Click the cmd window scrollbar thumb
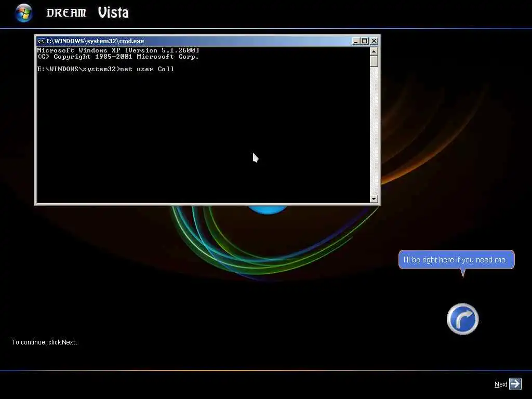The width and height of the screenshot is (532, 399). click(x=374, y=61)
